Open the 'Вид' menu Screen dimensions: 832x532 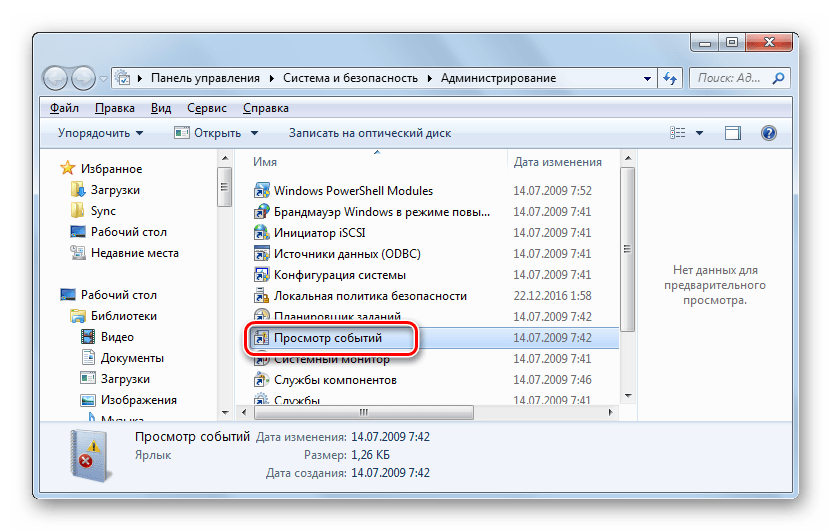161,108
